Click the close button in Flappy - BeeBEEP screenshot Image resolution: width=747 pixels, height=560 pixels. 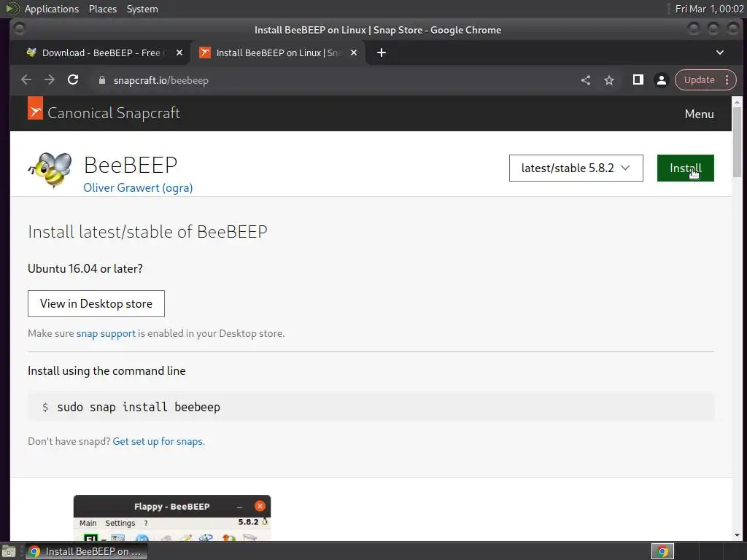[260, 506]
